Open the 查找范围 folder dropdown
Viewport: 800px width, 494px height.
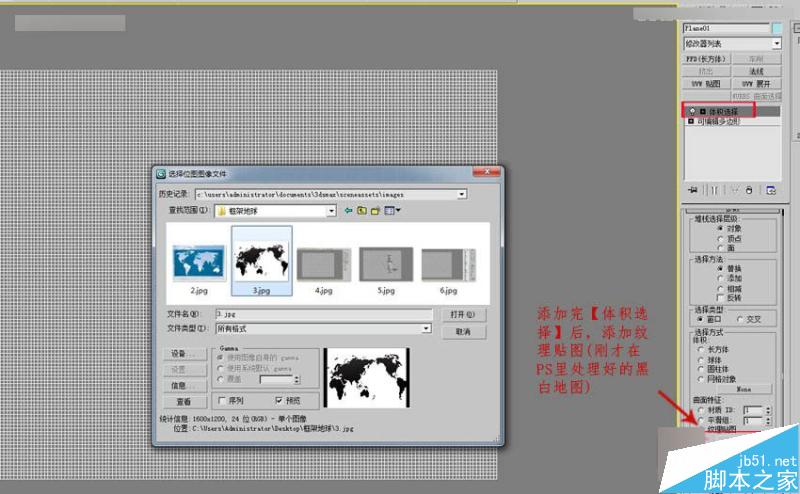(x=331, y=211)
